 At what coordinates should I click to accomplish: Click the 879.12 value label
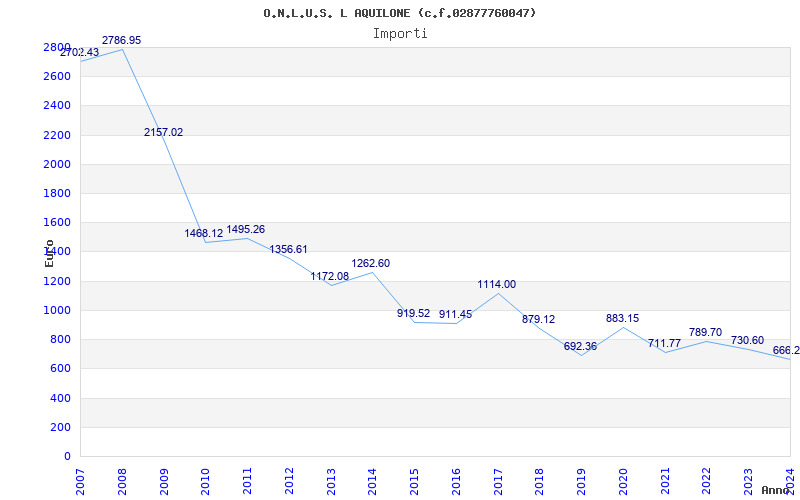(x=538, y=319)
